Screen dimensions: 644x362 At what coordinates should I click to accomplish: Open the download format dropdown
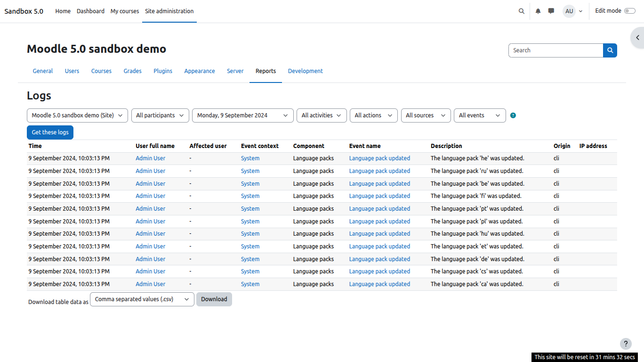142,299
